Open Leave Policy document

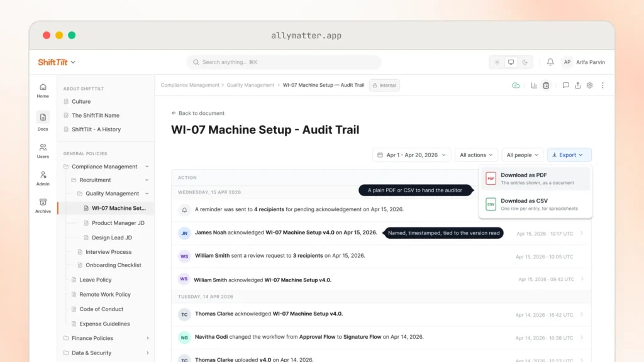point(96,280)
